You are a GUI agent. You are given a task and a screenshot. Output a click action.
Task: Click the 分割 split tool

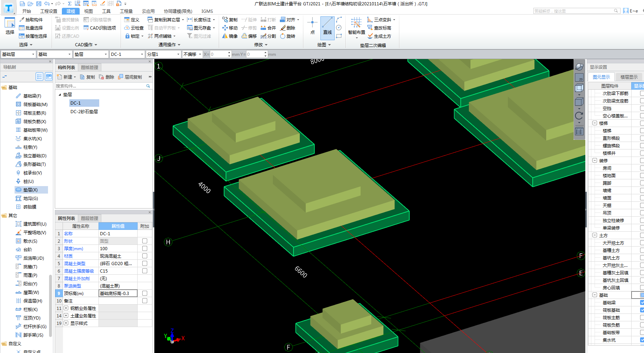268,36
